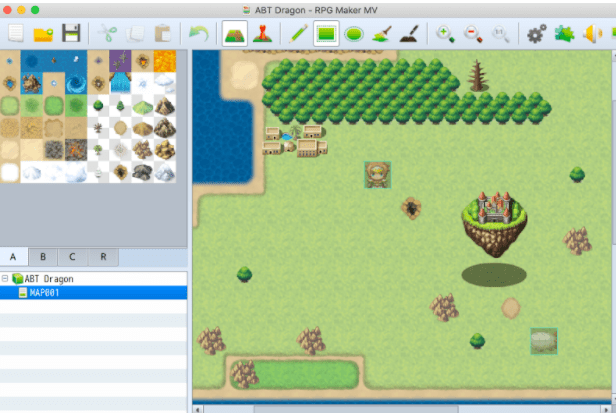Screen dimensions: 616x413
Task: Switch to tileset tab R
Action: 103,257
